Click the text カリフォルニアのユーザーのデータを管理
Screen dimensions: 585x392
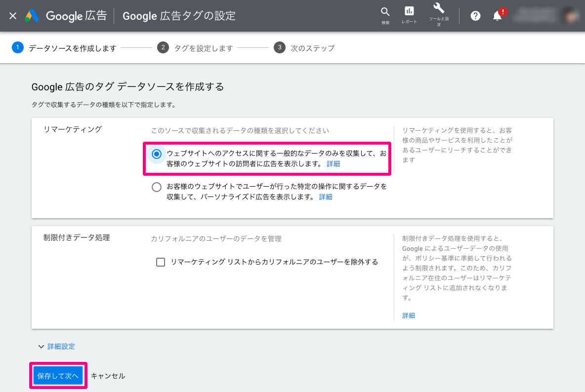[216, 239]
